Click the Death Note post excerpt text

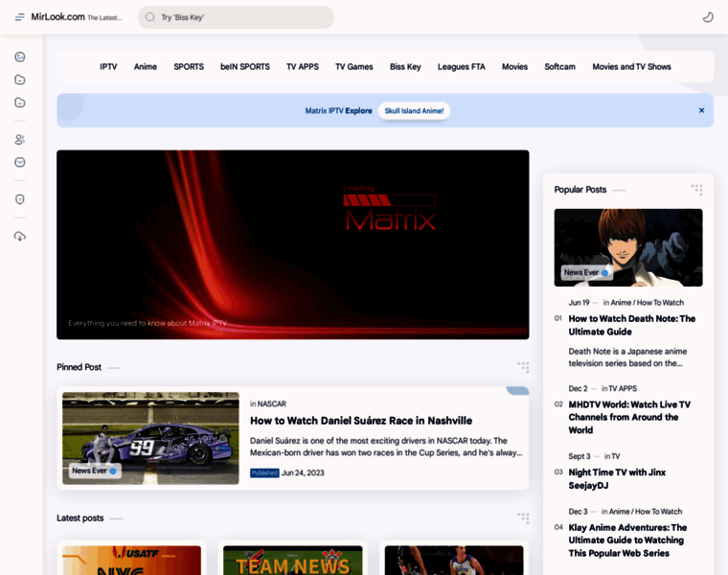pos(627,357)
